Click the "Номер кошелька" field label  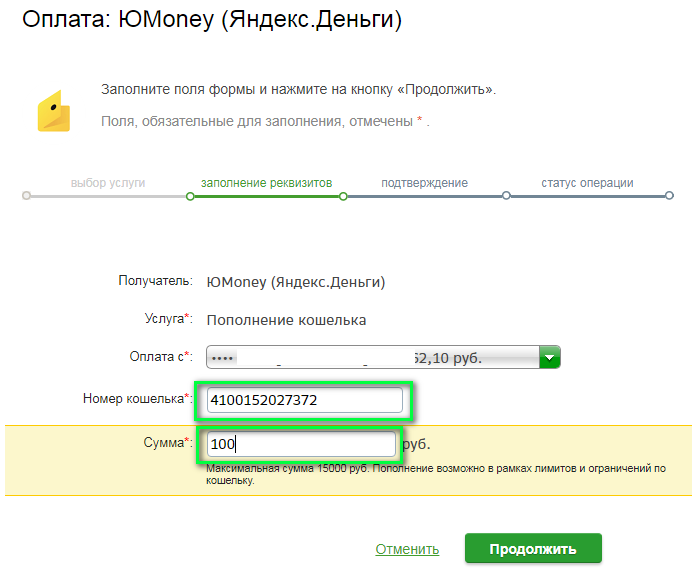(x=134, y=399)
